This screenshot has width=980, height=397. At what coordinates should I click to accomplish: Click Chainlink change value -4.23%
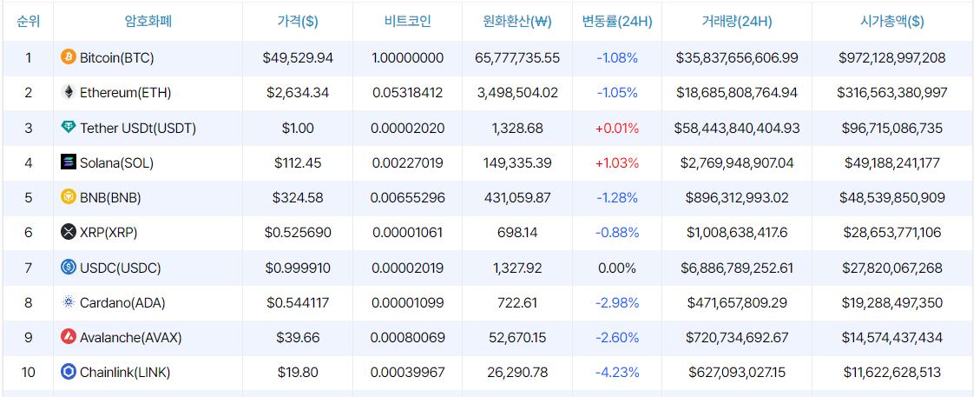(x=617, y=373)
